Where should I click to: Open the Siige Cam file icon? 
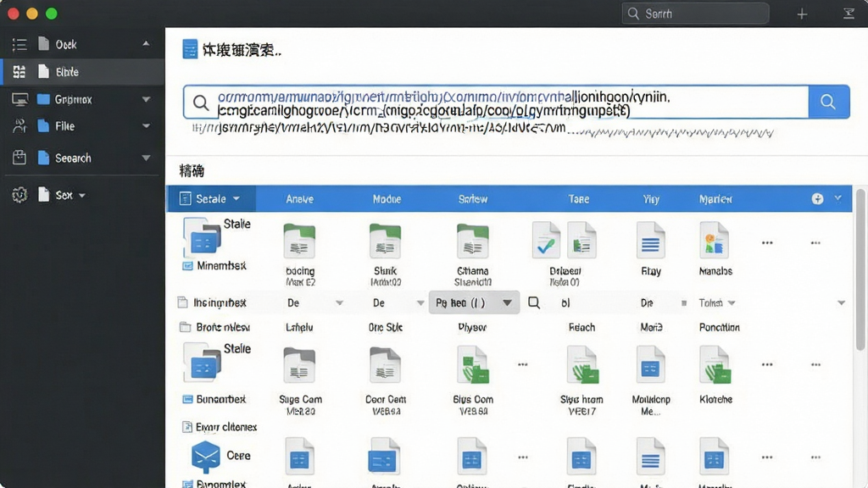point(299,365)
